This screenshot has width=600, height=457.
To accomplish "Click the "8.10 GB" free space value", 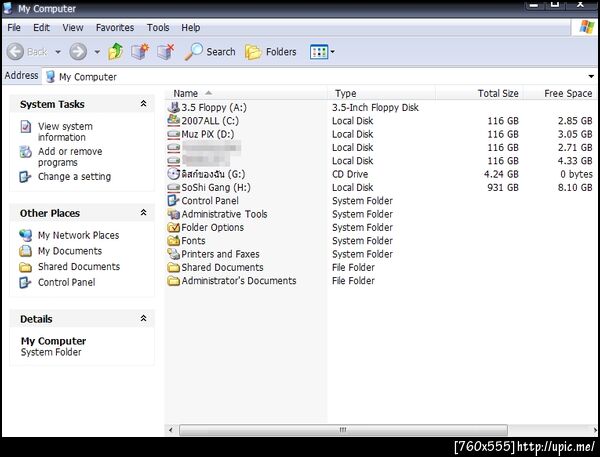I will click(575, 188).
